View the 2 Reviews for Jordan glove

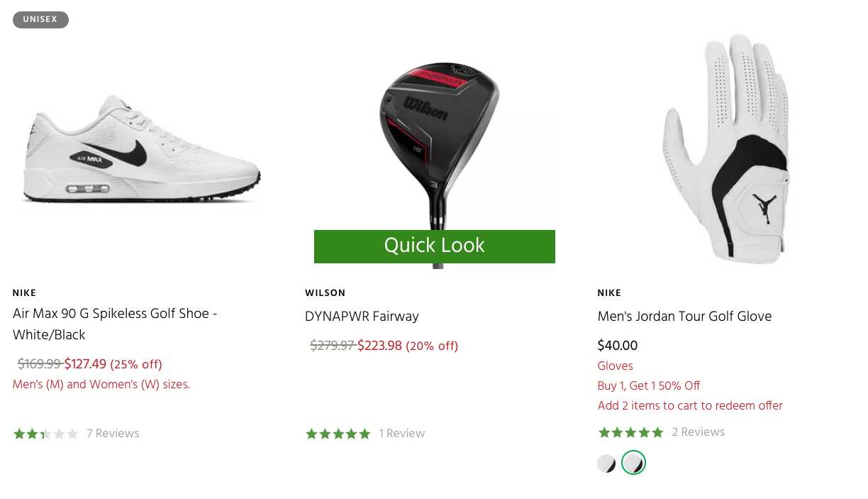point(698,432)
